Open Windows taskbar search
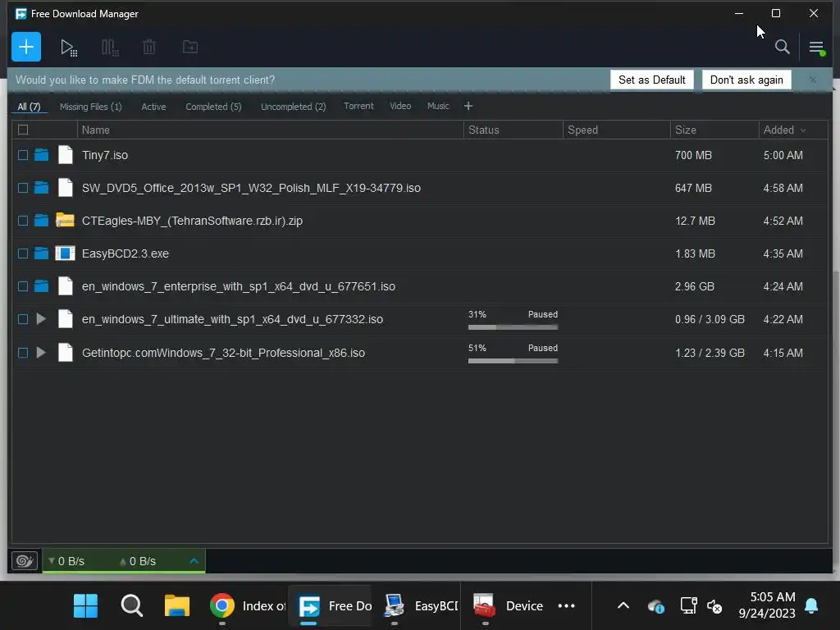This screenshot has width=840, height=630. coord(132,606)
